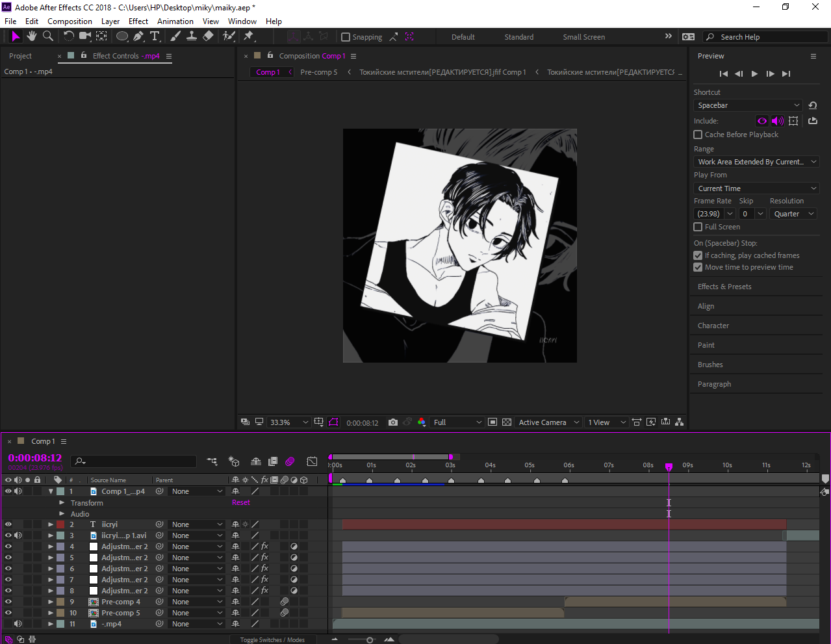The width and height of the screenshot is (831, 644).
Task: Click the Composition Mini-Flowchart icon
Action: 212,461
